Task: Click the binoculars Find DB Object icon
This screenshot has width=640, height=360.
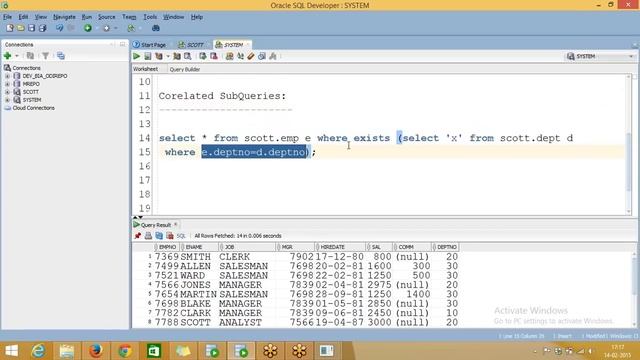Action: click(156, 28)
